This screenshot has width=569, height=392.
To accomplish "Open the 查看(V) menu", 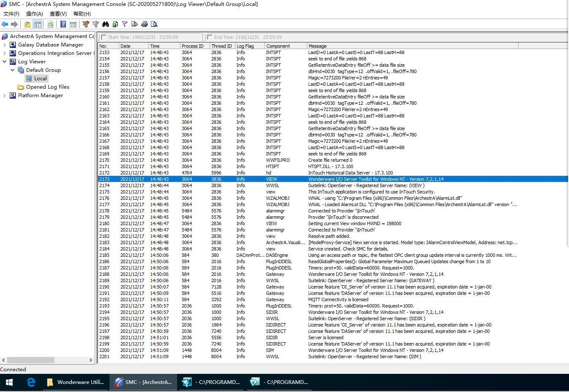I will click(x=58, y=14).
